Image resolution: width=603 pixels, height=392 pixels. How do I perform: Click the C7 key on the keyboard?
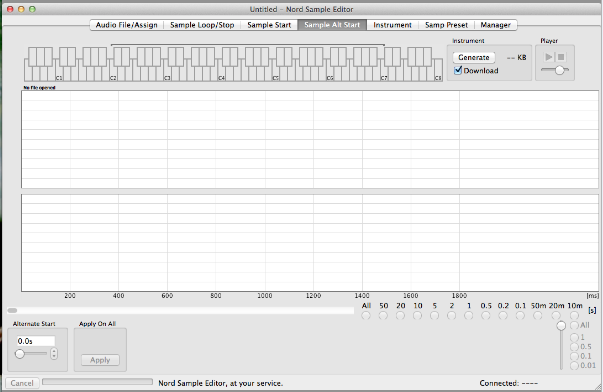pyautogui.click(x=384, y=75)
